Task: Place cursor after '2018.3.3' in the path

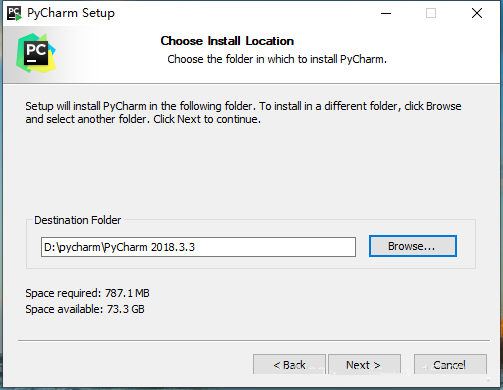Action: (196, 247)
